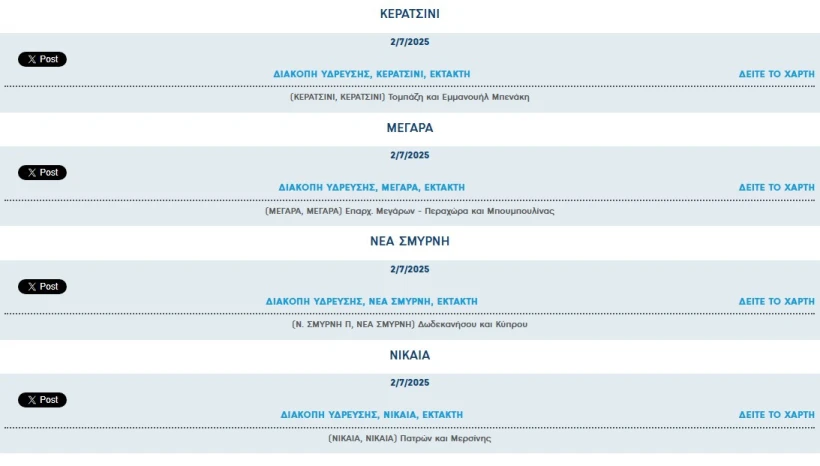Click the X Post button under ΝΕΑ ΣΜΥΡΝΗ
This screenshot has height=466, width=820.
42,287
